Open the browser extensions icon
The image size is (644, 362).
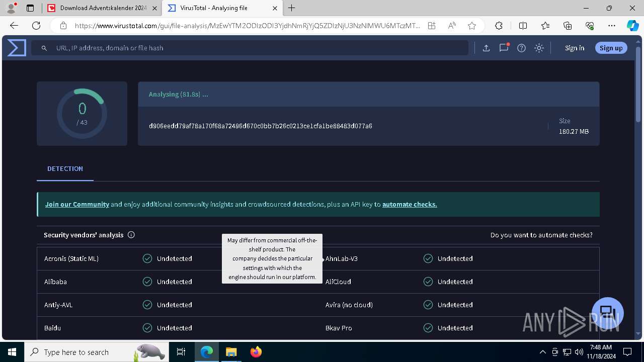click(499, 26)
